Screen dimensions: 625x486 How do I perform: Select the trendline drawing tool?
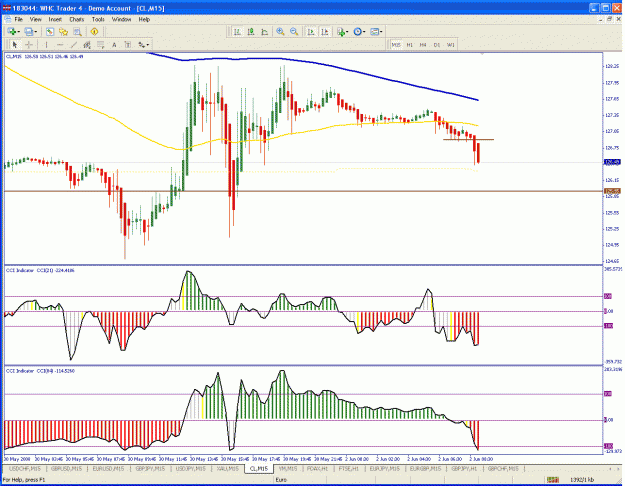pos(73,45)
